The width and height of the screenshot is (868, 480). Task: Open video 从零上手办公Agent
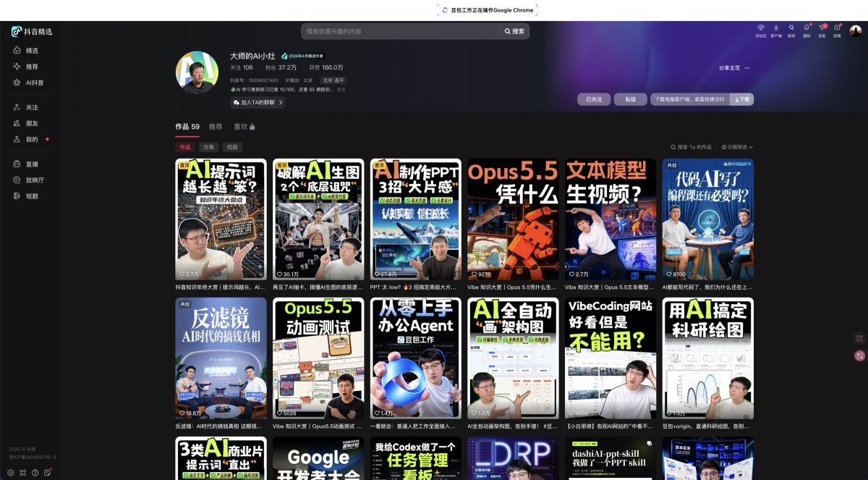pos(415,358)
